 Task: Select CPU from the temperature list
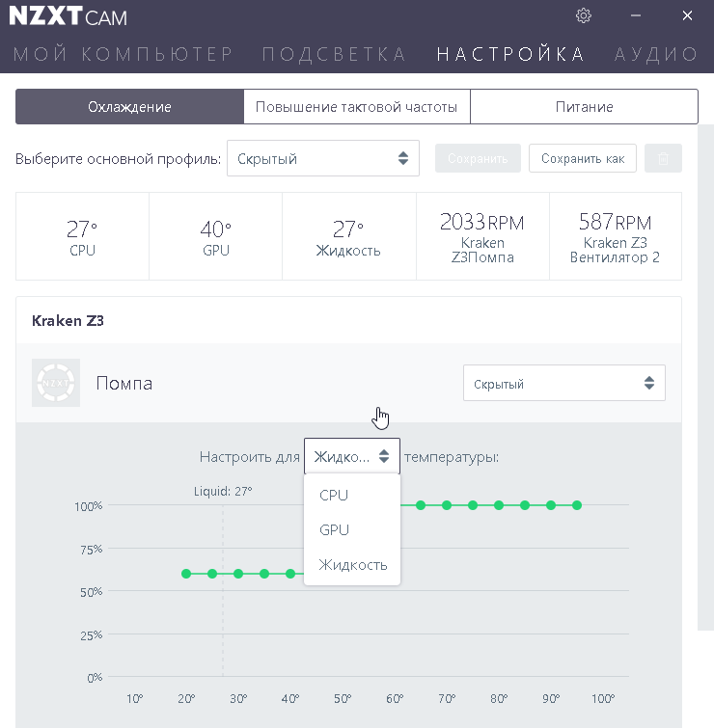(334, 496)
